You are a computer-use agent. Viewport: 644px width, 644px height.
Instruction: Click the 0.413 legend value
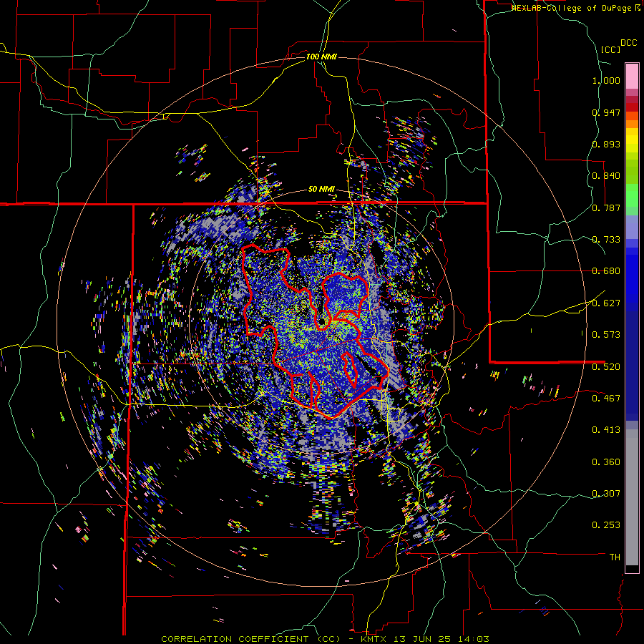tap(606, 430)
